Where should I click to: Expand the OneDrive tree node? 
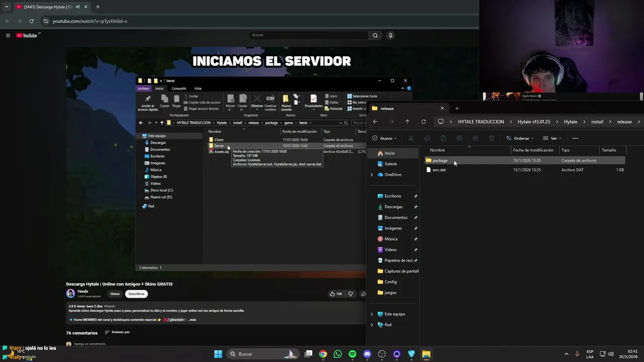372,174
